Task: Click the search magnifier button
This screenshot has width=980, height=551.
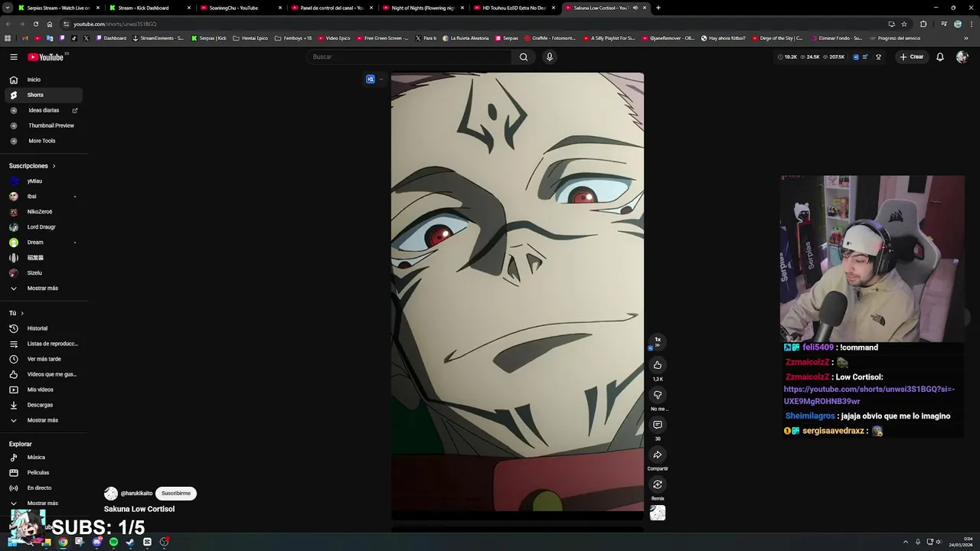Action: [x=524, y=57]
